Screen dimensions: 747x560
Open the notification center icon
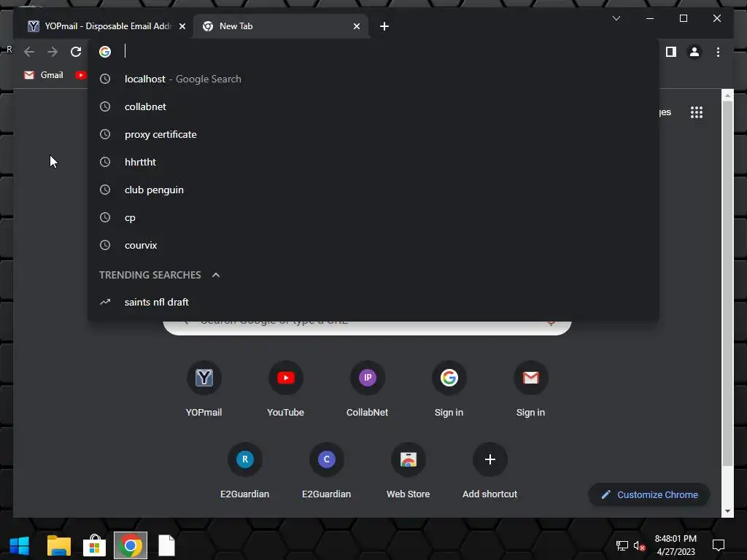[718, 545]
